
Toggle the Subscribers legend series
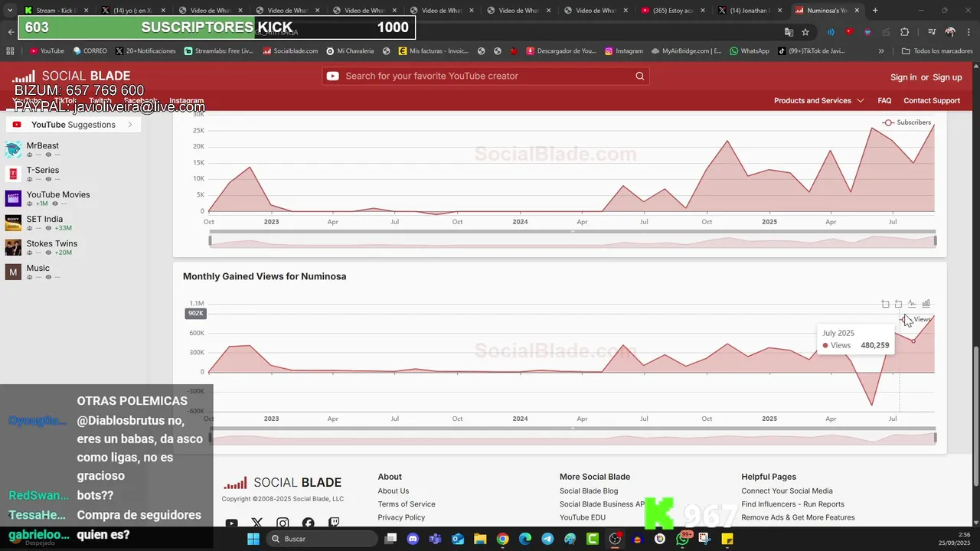click(x=906, y=122)
